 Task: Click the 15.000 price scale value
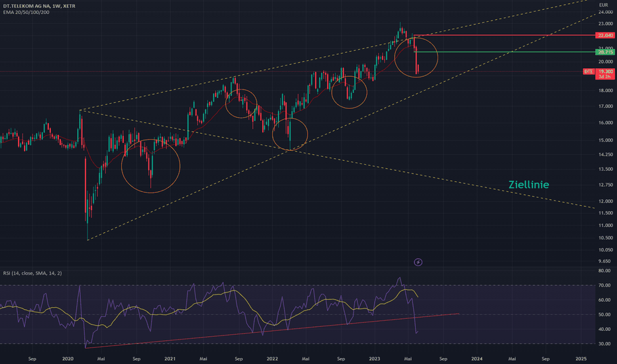click(x=606, y=140)
